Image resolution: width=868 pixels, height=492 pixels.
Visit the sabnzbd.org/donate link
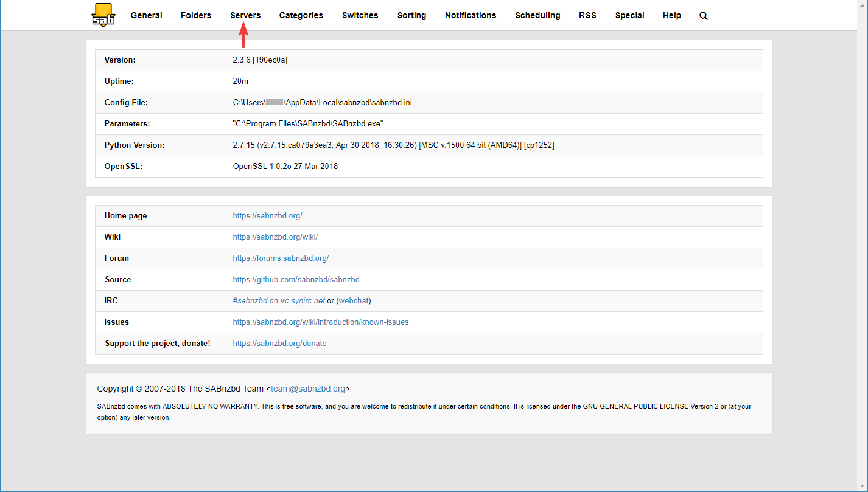(x=279, y=343)
